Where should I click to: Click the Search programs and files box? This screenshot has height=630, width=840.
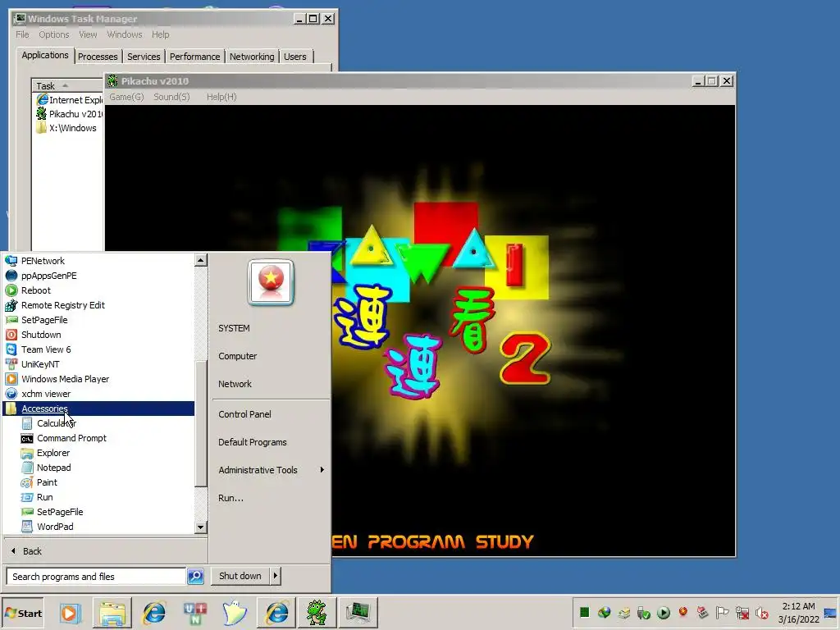point(97,577)
